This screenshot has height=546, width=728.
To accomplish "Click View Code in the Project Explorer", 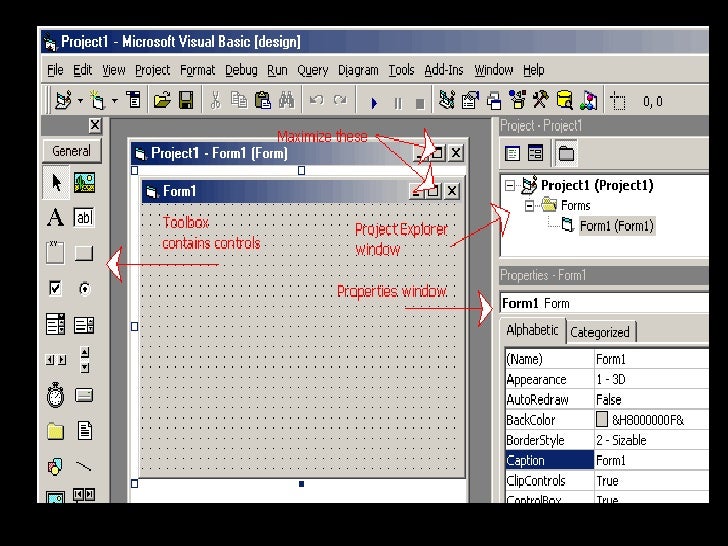I will pos(513,153).
